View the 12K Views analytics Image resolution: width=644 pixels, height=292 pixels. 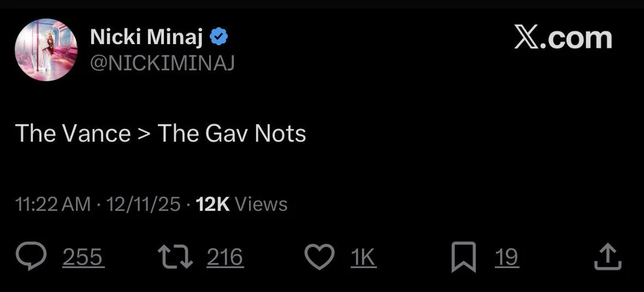241,204
